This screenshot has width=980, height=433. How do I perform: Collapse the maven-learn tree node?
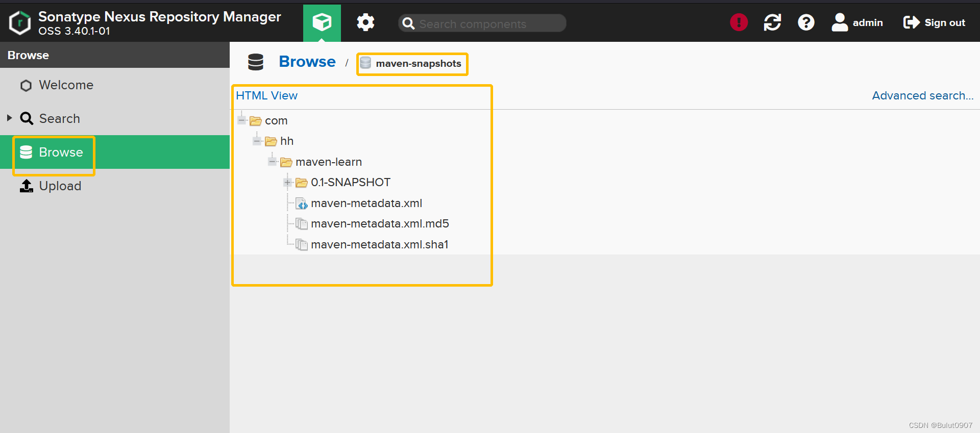pyautogui.click(x=272, y=162)
